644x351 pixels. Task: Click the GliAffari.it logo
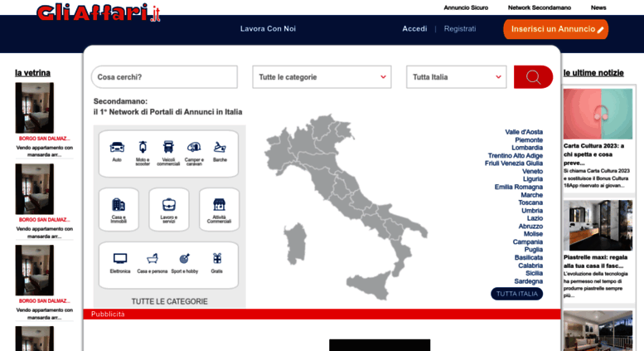point(98,12)
